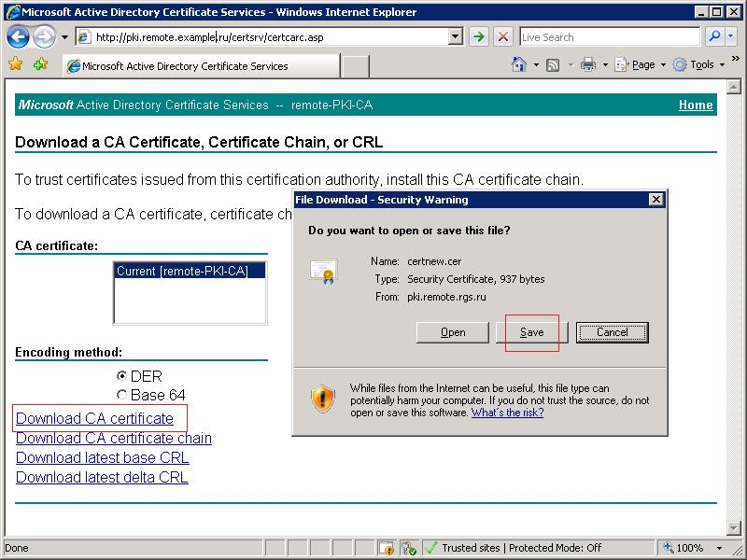
Task: Click the Add to Favorites icon
Action: pos(40,63)
